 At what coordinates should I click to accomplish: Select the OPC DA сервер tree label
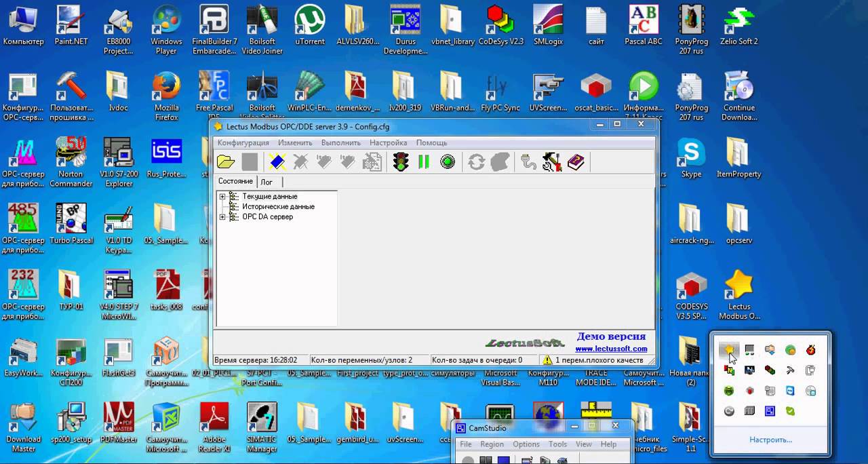pyautogui.click(x=267, y=217)
